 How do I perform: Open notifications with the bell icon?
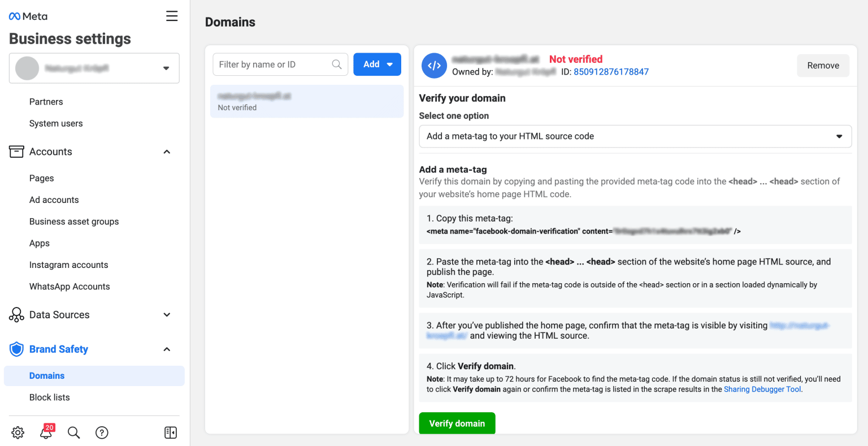click(x=46, y=432)
